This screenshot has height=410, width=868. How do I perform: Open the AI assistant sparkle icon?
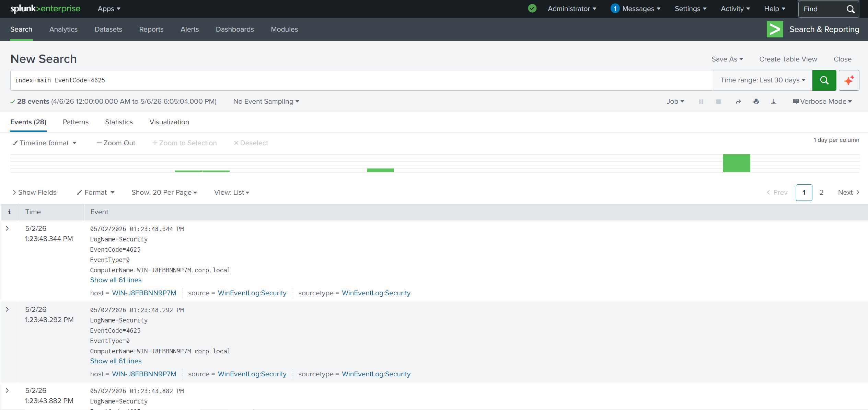pyautogui.click(x=849, y=80)
